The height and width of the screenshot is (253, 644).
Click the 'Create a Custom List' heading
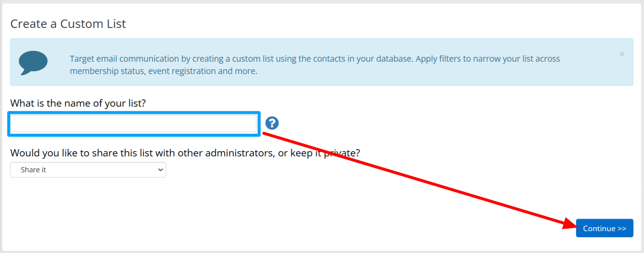coord(68,24)
